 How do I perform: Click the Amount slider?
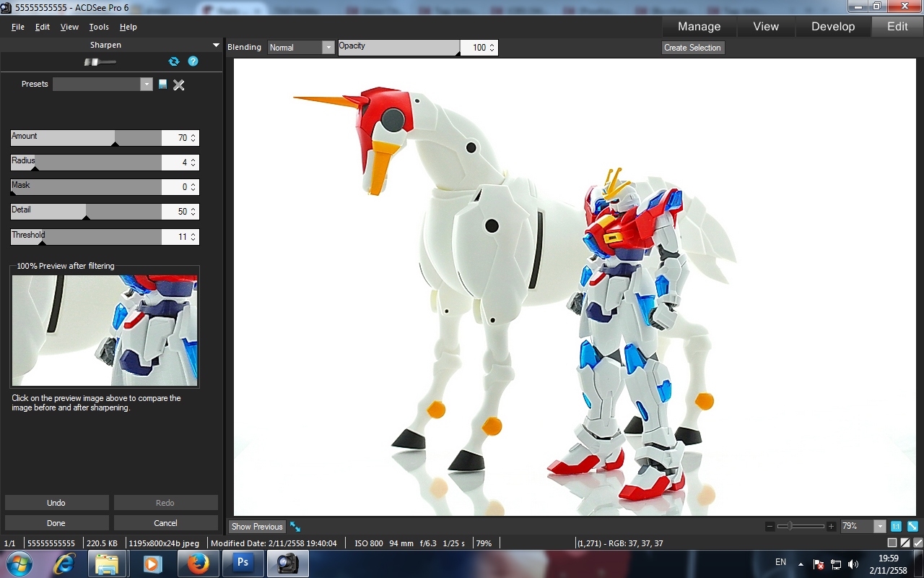(86, 138)
